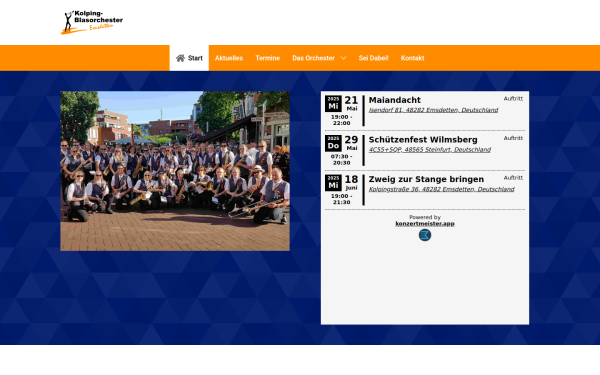Viewport: 600px width, 375px height.
Task: Open the Kolpingstraße 36 Emsdetten address link
Action: (x=441, y=189)
